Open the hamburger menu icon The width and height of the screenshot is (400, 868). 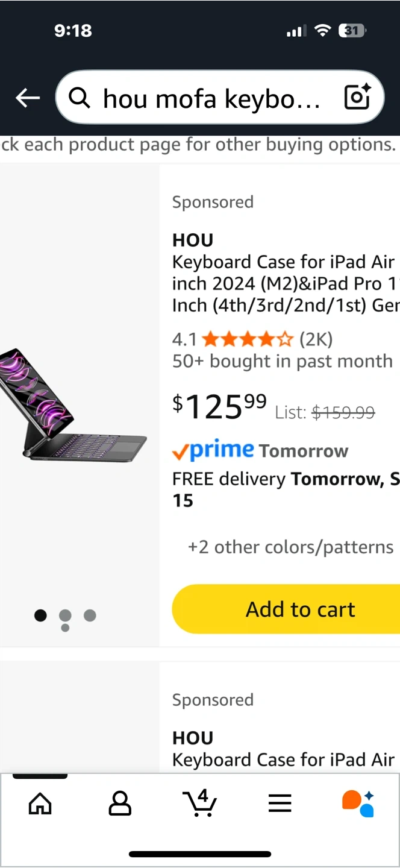tap(280, 803)
